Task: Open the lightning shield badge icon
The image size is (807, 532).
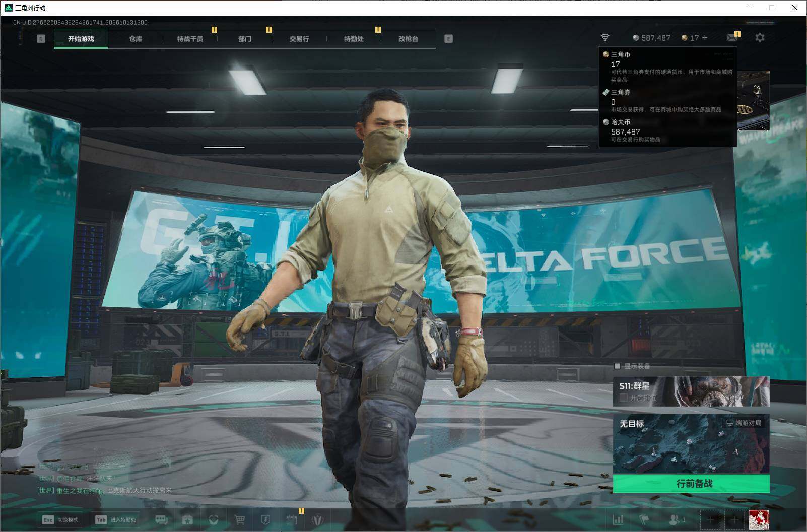Action: point(265,519)
